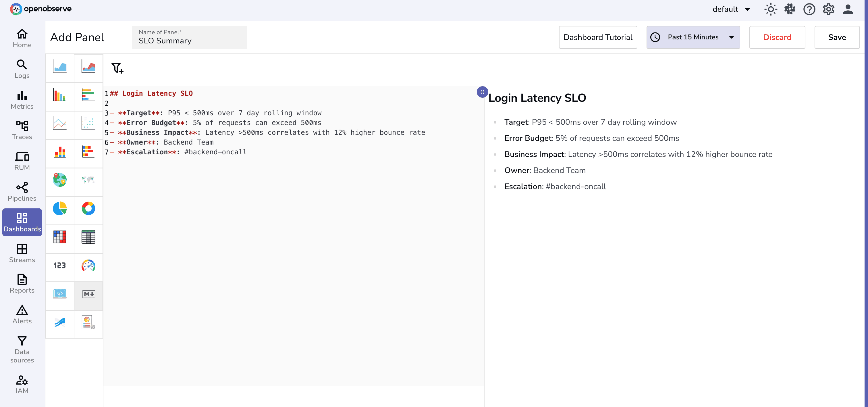Navigate to the Traces section
Image resolution: width=868 pixels, height=407 pixels.
click(22, 129)
